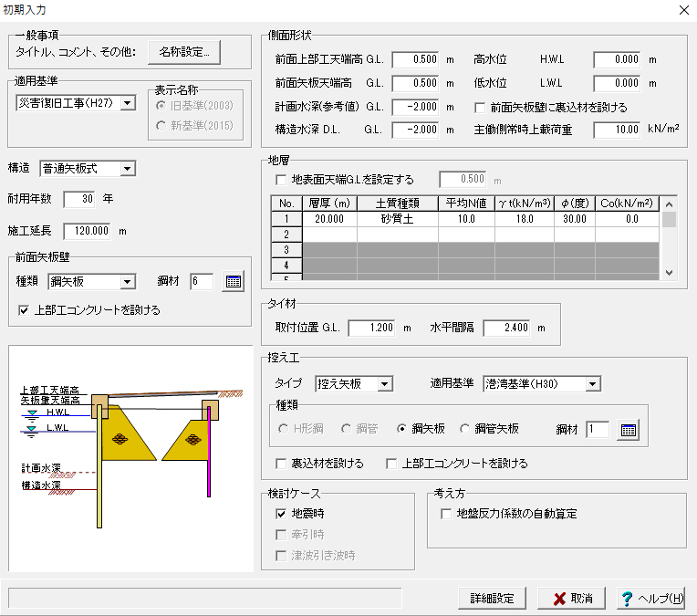
Task: Click the 詳細設定 button
Action: 492,599
